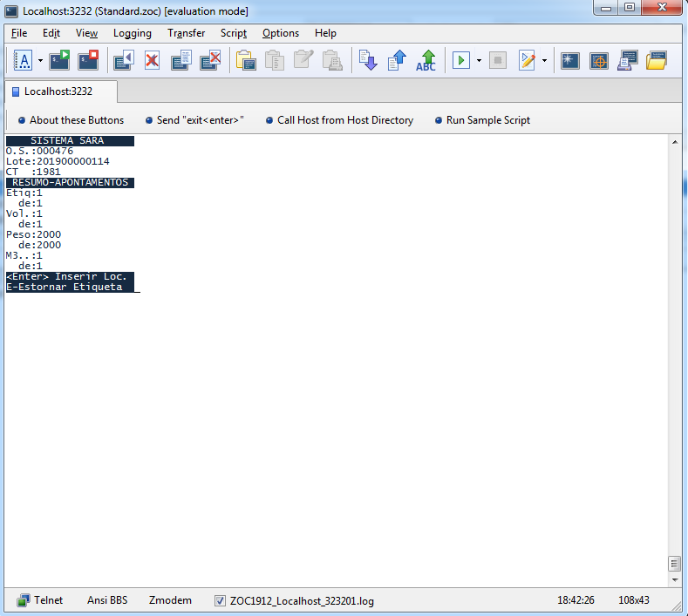The height and width of the screenshot is (616, 688).
Task: Open the Script menu
Action: point(234,33)
